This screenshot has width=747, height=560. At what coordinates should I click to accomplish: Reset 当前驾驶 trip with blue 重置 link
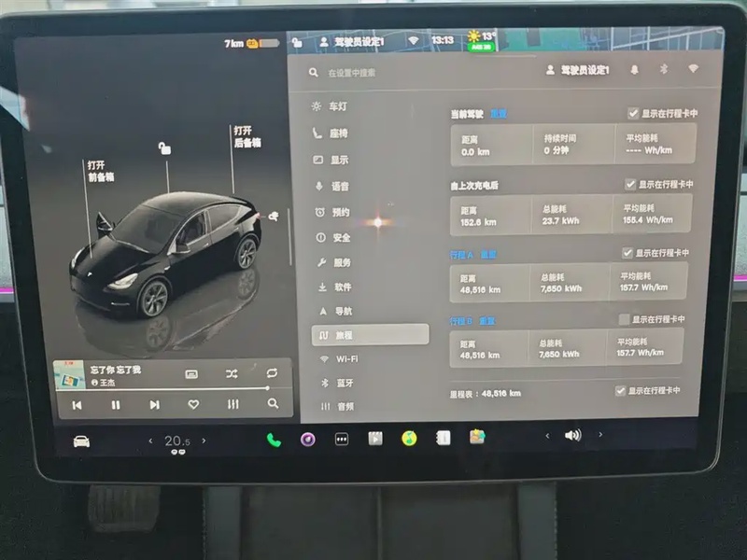coord(499,114)
